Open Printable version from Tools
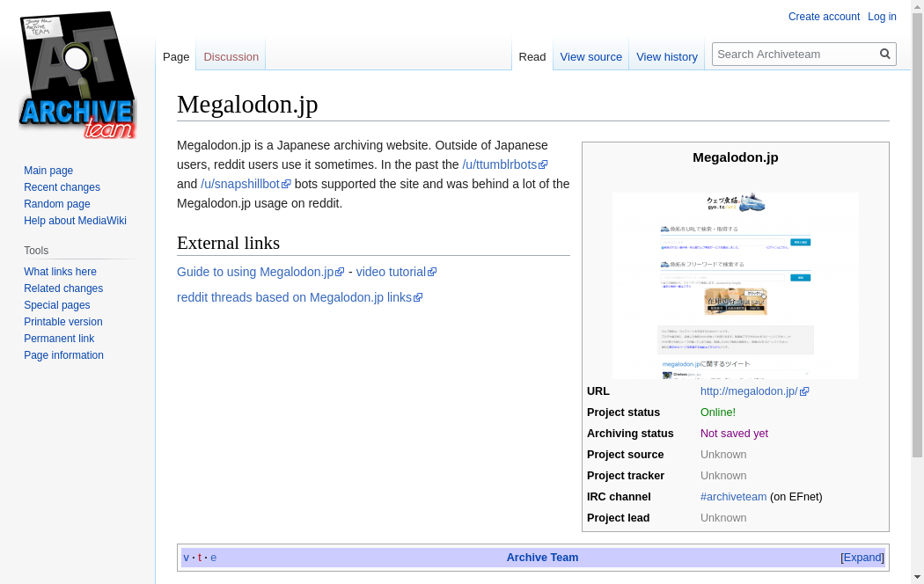 tap(62, 322)
